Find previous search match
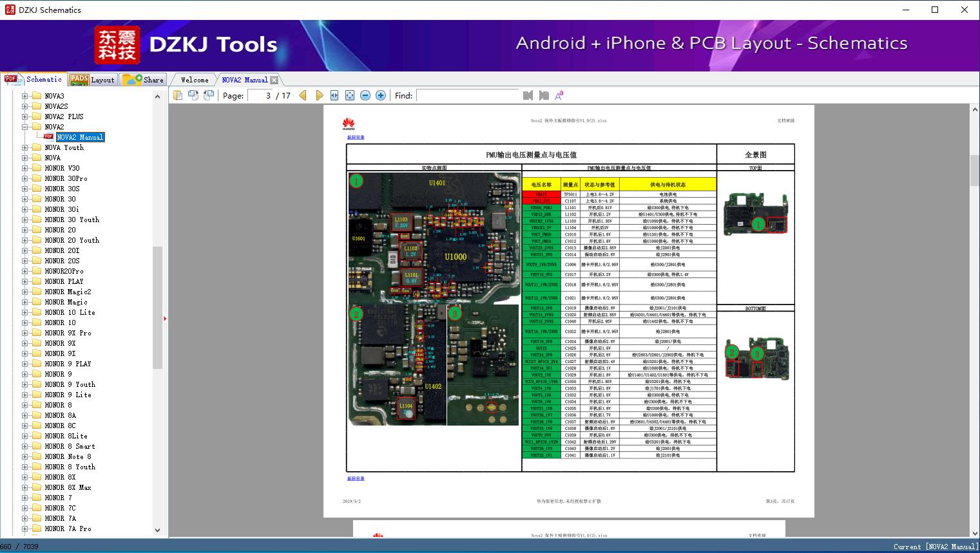The image size is (980, 553). click(528, 95)
